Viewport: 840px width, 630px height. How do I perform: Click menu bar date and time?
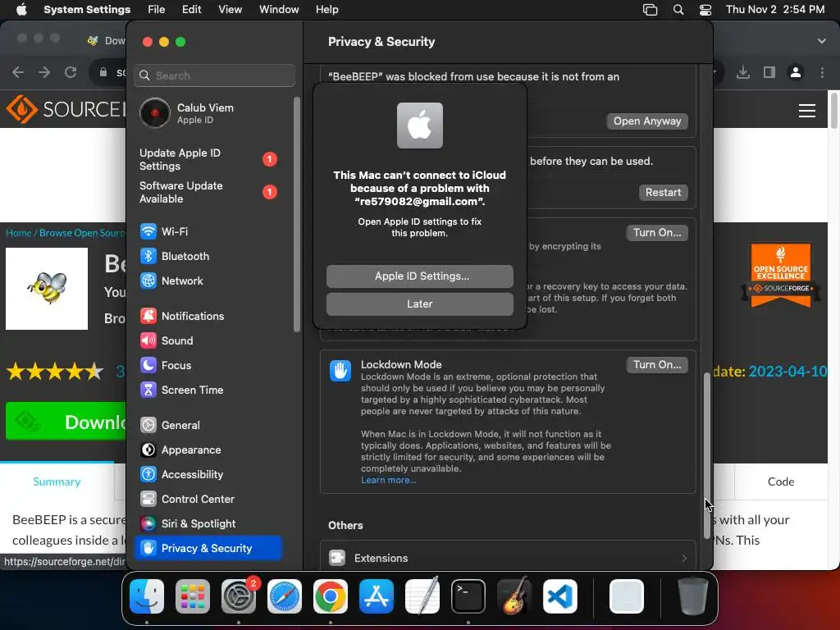tap(775, 10)
